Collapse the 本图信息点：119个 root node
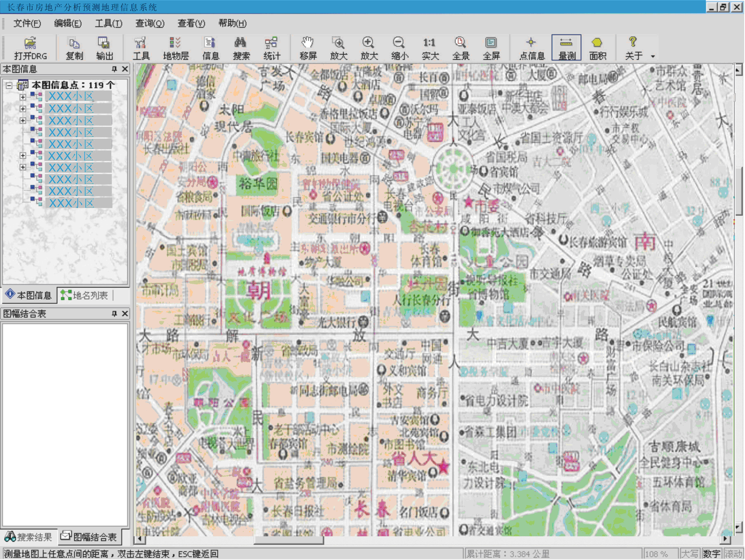This screenshot has width=745, height=560. (9, 85)
